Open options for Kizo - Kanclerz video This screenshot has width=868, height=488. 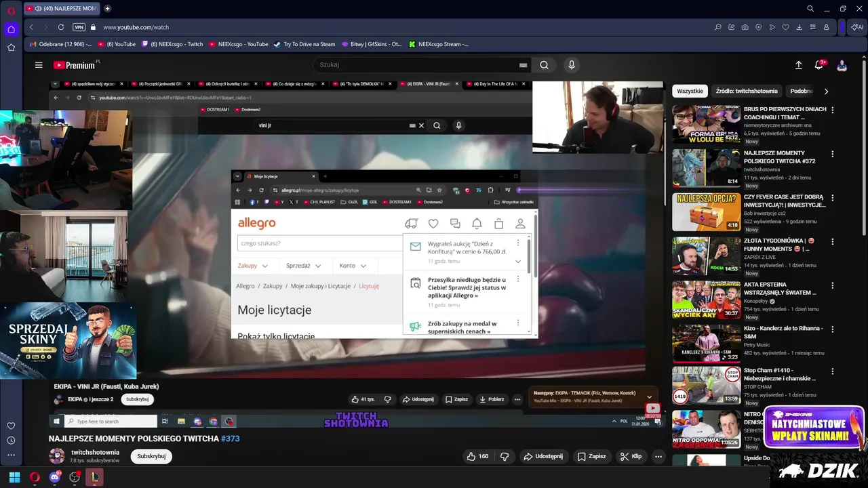pos(833,329)
